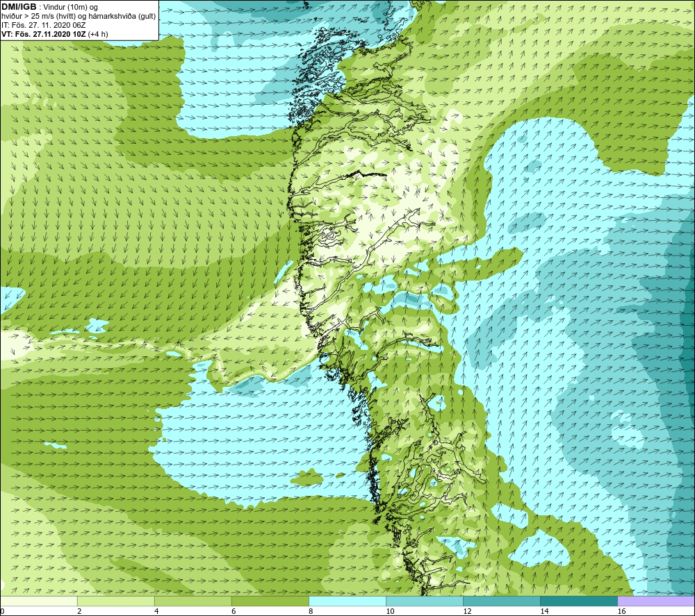695x616 pixels.
Task: Click the 2–4 m/s light green legend swatch
Action: coord(115,601)
